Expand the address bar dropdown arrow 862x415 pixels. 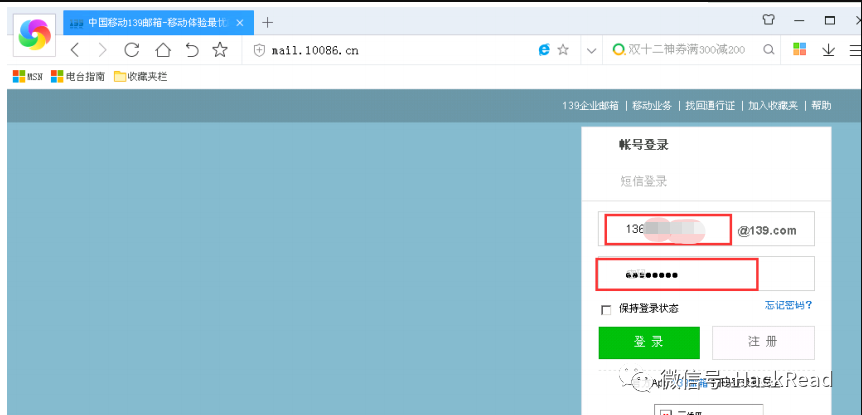pyautogui.click(x=592, y=51)
